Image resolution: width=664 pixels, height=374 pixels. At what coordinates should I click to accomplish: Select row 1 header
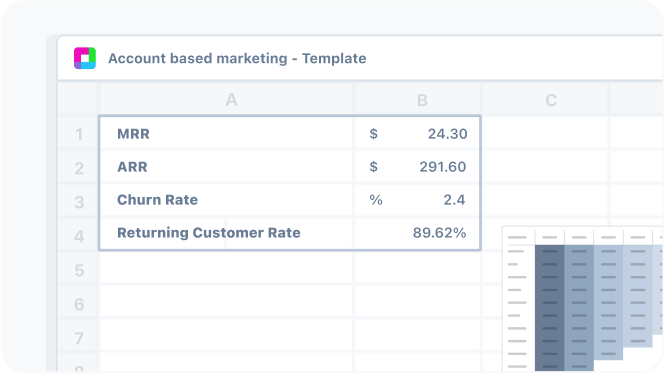coord(78,134)
